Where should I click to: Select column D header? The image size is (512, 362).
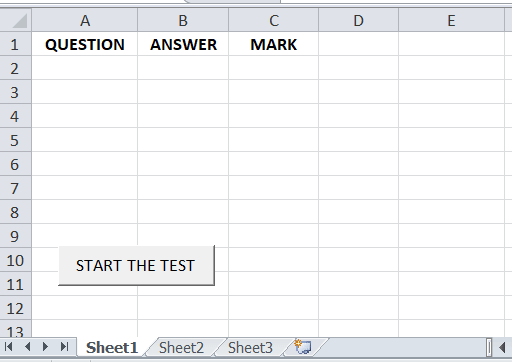(358, 20)
